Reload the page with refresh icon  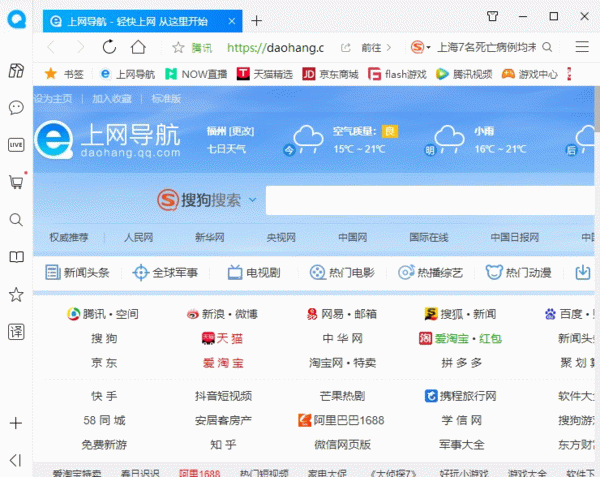pyautogui.click(x=109, y=47)
